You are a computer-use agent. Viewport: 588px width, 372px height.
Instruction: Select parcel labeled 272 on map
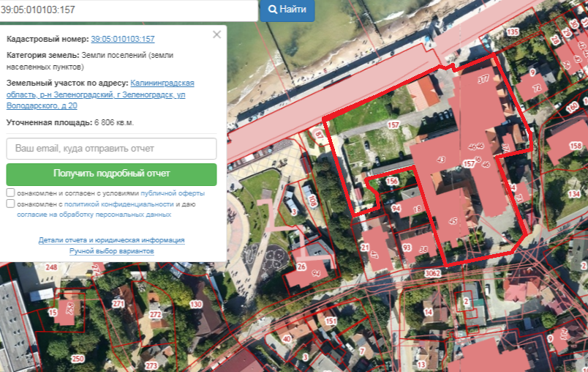pyautogui.click(x=154, y=315)
